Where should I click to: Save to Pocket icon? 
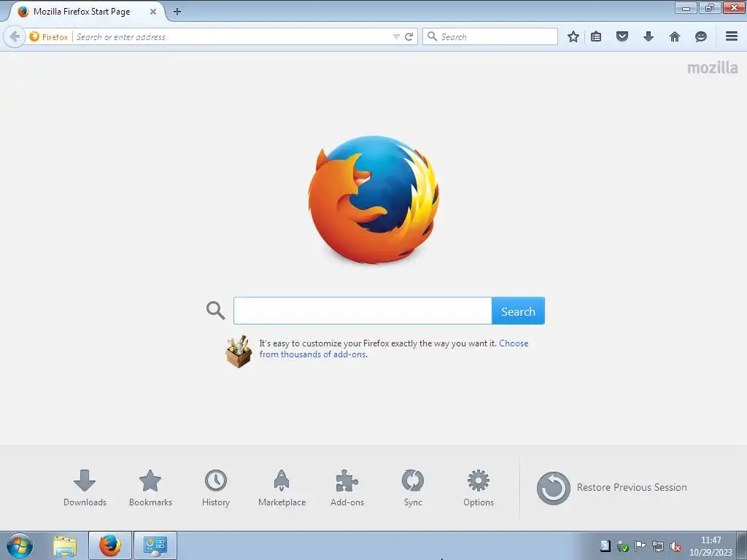622,36
